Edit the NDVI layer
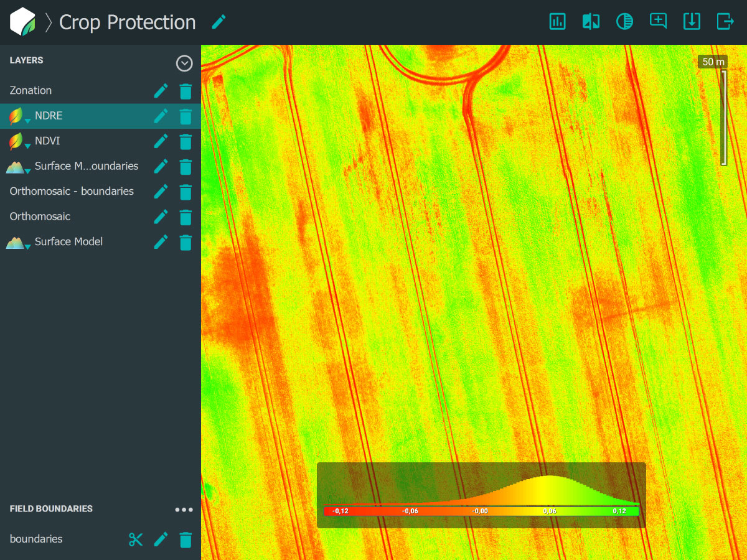The width and height of the screenshot is (747, 560). click(x=161, y=142)
